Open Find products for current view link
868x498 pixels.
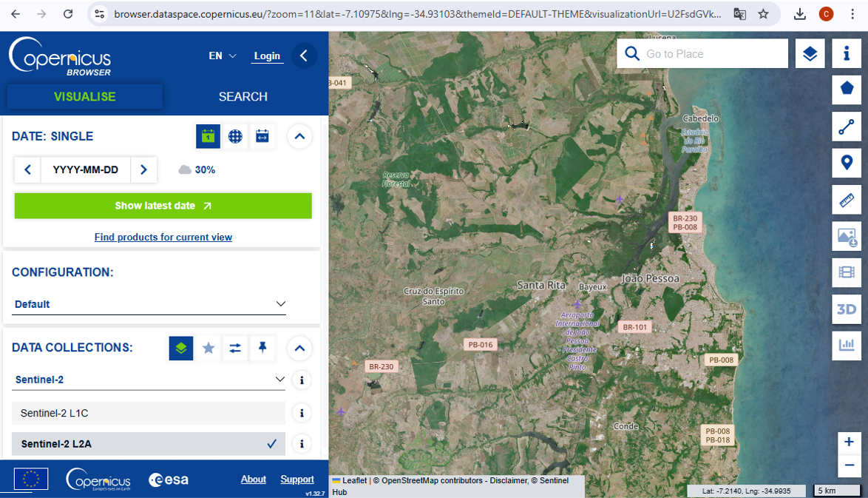point(163,238)
